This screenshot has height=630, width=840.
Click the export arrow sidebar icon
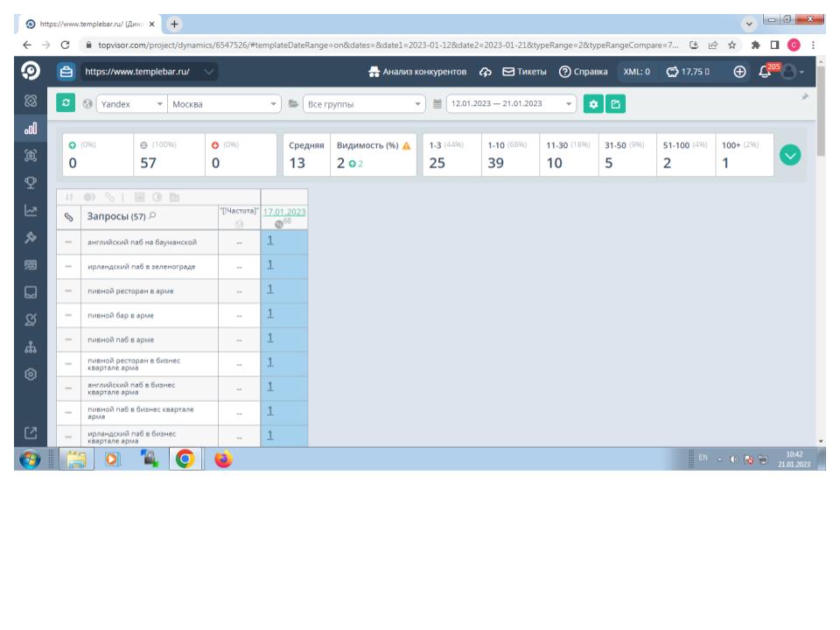(31, 432)
